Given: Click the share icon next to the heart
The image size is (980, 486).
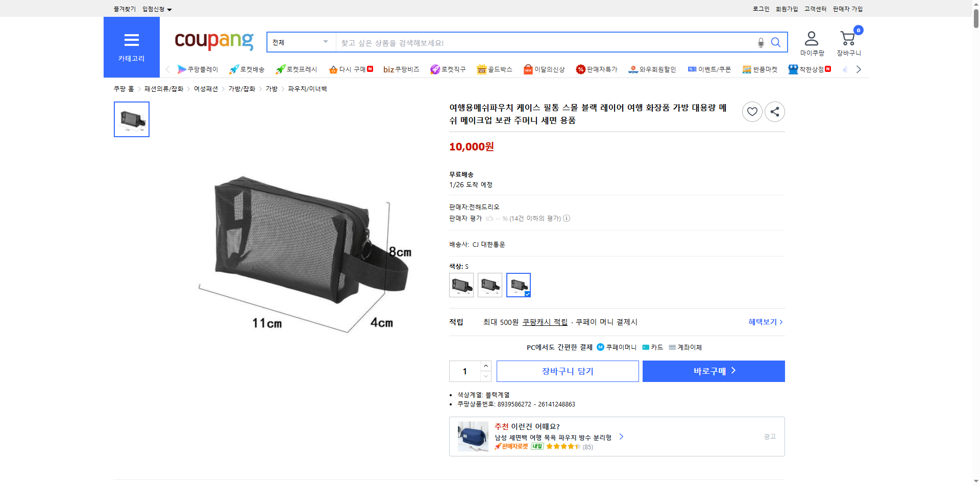Looking at the screenshot, I should 774,111.
